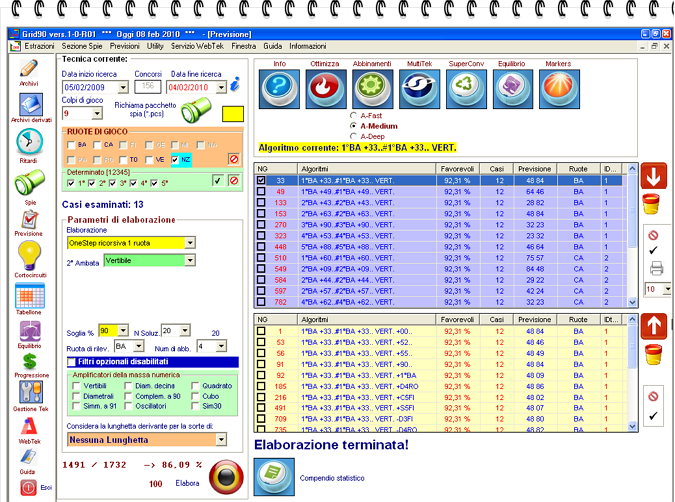
Task: Click the Ottimizza flame button
Action: click(326, 89)
